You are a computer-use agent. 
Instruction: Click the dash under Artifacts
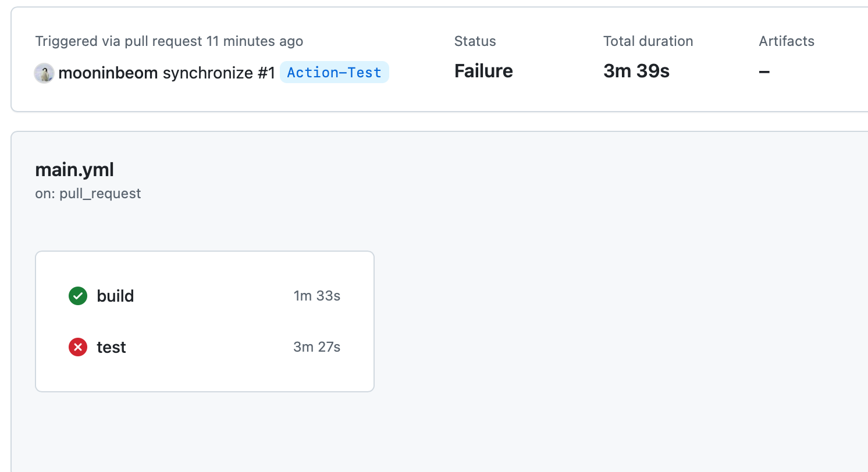764,71
